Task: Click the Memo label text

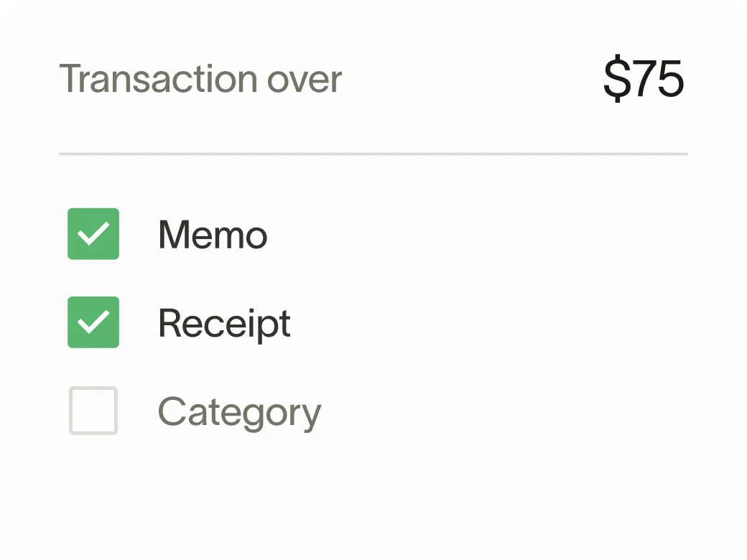Action: (x=213, y=234)
